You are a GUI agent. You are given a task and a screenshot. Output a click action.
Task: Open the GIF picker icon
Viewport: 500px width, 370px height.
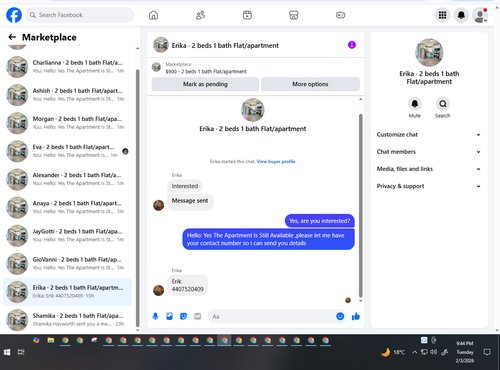coord(198,316)
